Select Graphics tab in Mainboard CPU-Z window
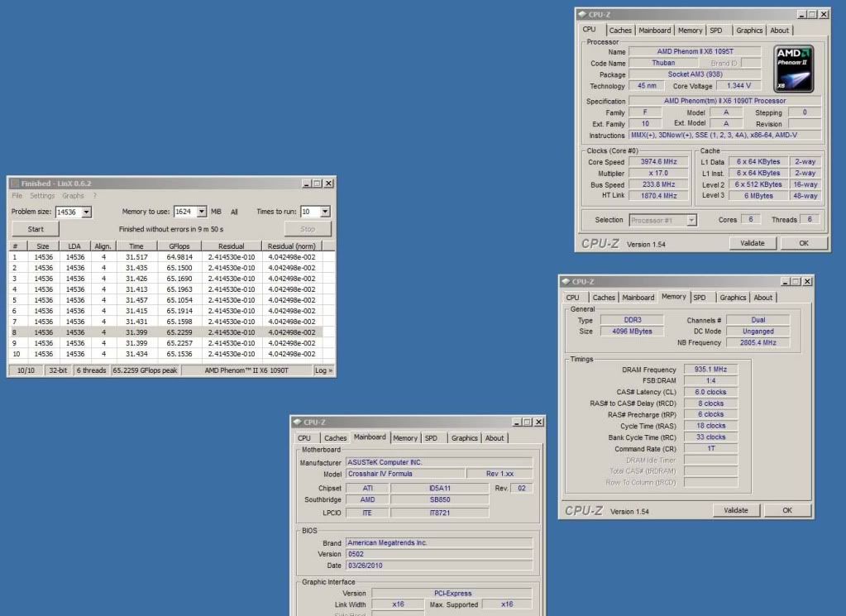The height and width of the screenshot is (616, 846). 465,438
